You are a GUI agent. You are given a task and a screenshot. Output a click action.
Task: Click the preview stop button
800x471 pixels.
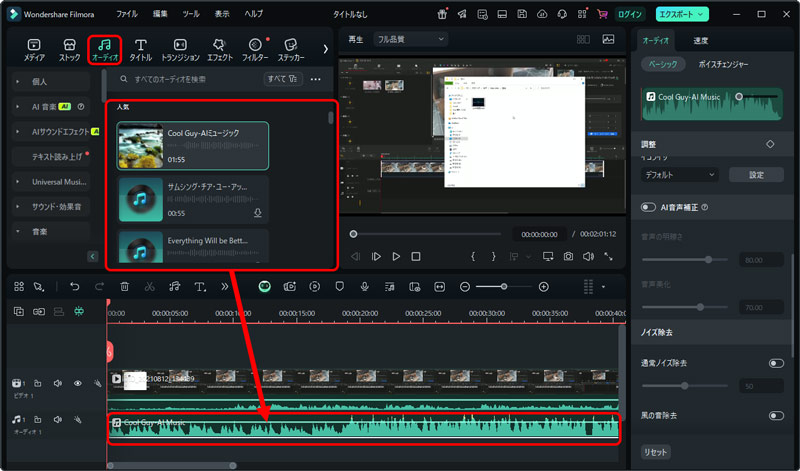(416, 256)
